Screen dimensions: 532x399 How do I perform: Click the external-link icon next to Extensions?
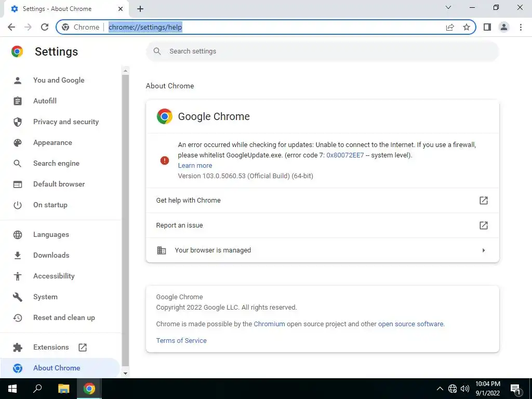click(83, 347)
